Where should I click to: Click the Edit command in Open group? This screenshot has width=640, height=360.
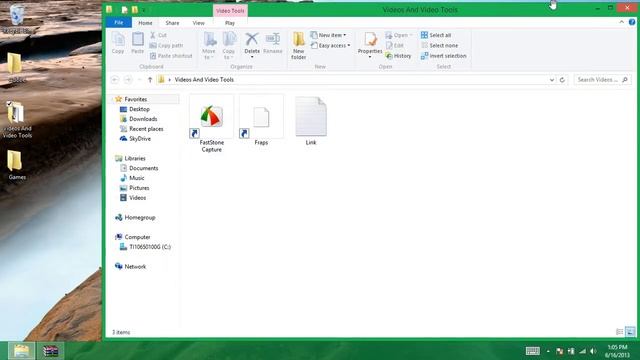395,45
